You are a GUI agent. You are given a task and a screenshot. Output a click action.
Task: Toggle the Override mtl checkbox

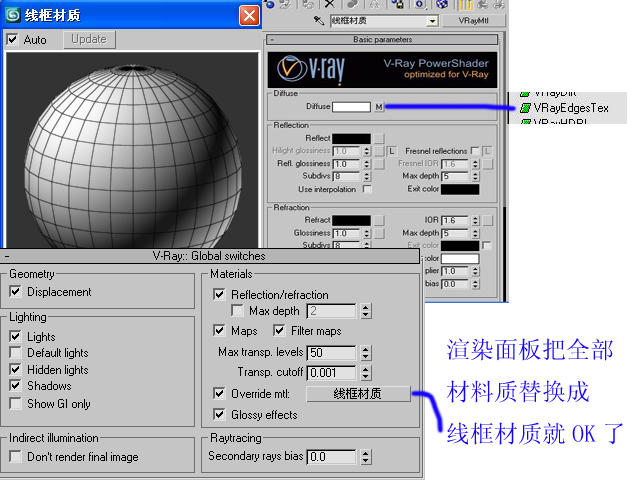tap(220, 394)
